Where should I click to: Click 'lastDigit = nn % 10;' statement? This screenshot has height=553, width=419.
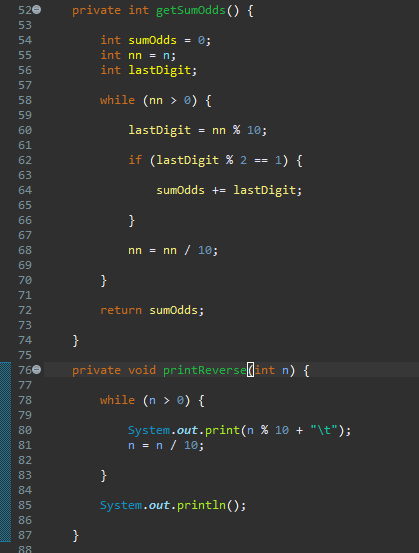[198, 130]
